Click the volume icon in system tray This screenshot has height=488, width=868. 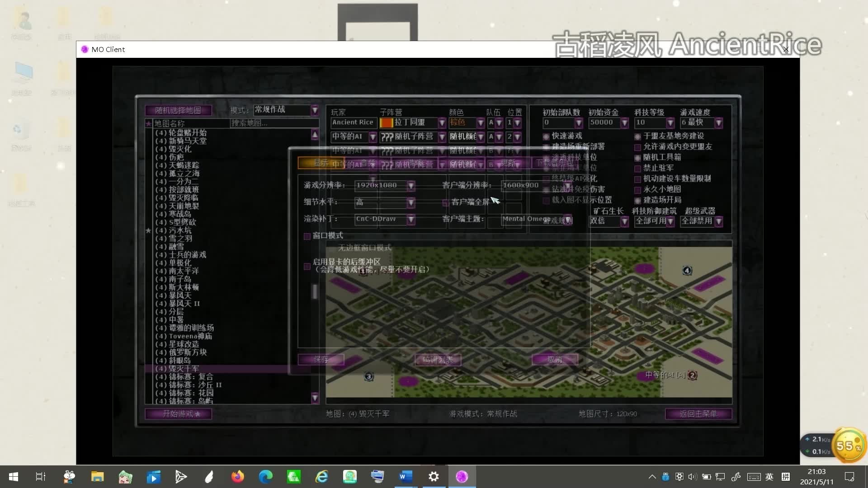click(692, 477)
